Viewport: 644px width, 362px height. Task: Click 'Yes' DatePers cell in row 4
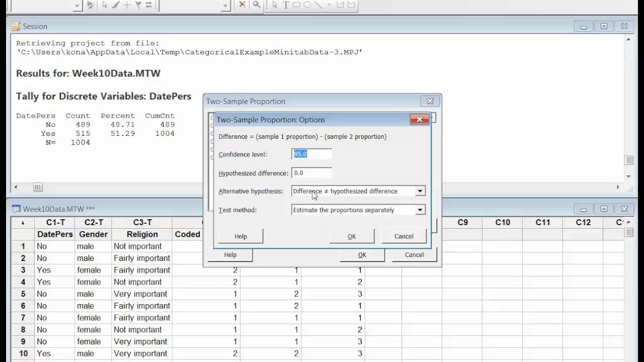click(55, 282)
